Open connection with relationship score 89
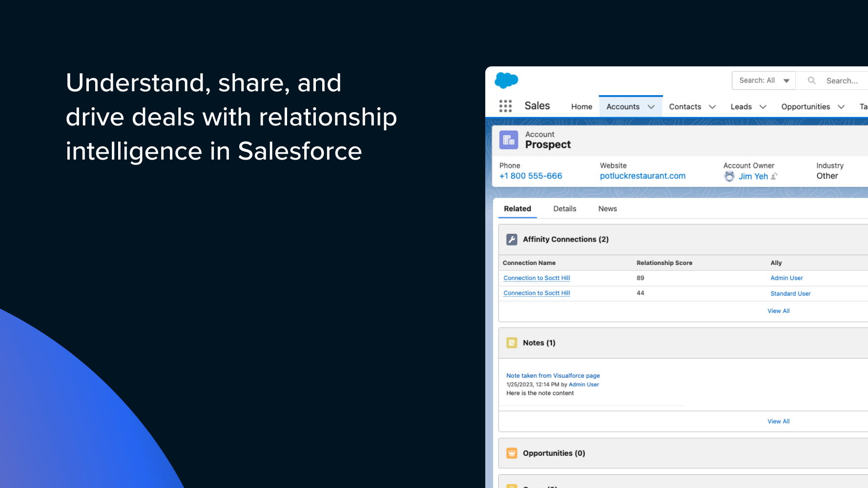Image resolution: width=868 pixels, height=488 pixels. (537, 278)
